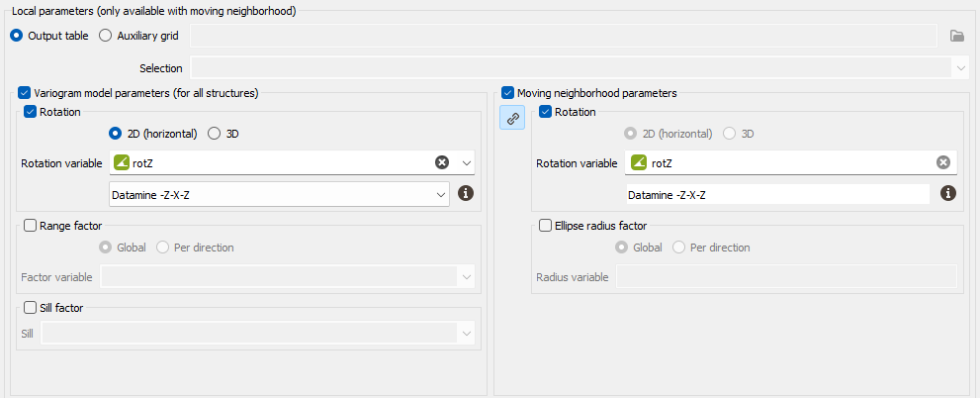Show info for neighborhood Datamine convention

coord(948,193)
